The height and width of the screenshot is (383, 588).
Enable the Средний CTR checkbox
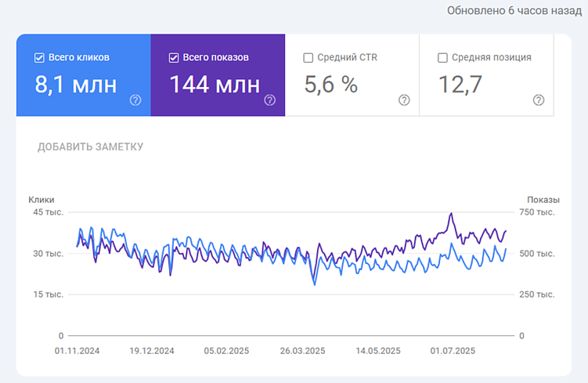click(308, 57)
